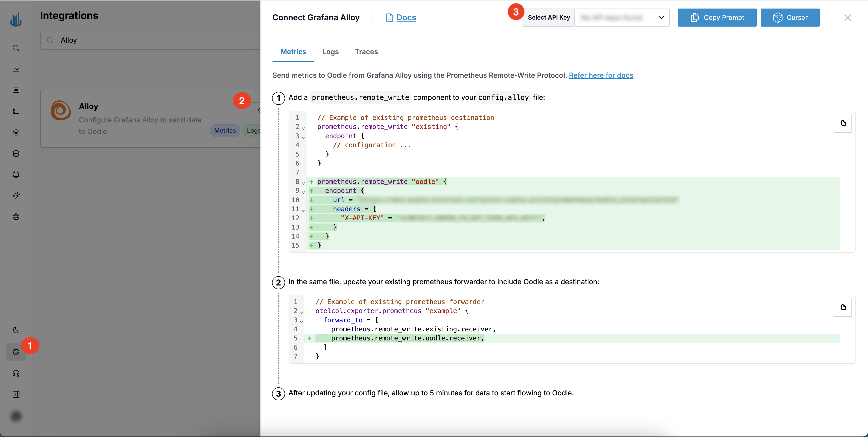Click the AI sparkle sidebar icon
Viewport: 868px width, 437px height.
pos(16,196)
